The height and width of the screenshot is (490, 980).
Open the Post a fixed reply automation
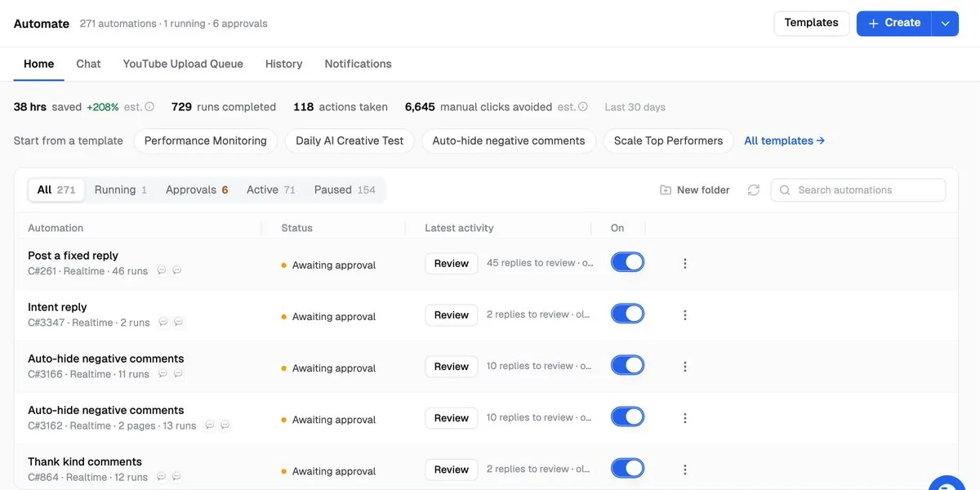pyautogui.click(x=73, y=256)
